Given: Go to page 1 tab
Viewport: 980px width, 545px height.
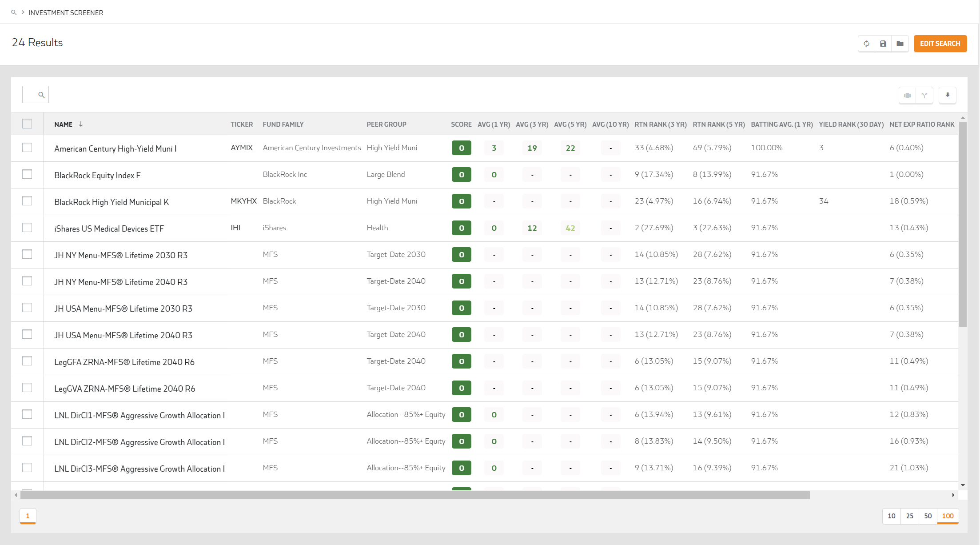Looking at the screenshot, I should tap(28, 516).
